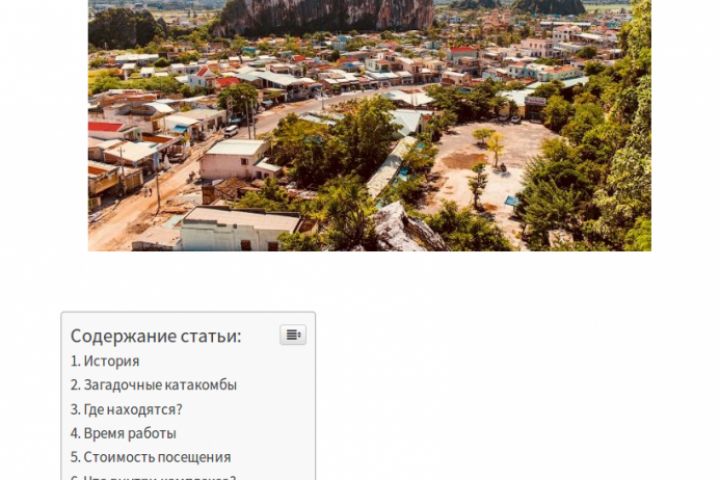The image size is (720, 480).
Task: Jump to "2. Загадочные катакомбы" section
Action: coord(153,385)
